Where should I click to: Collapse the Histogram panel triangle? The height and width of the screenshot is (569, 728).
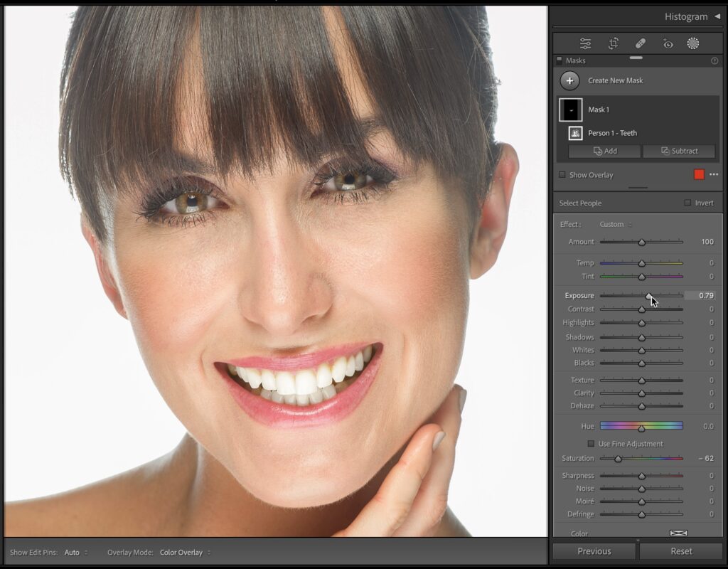click(717, 16)
